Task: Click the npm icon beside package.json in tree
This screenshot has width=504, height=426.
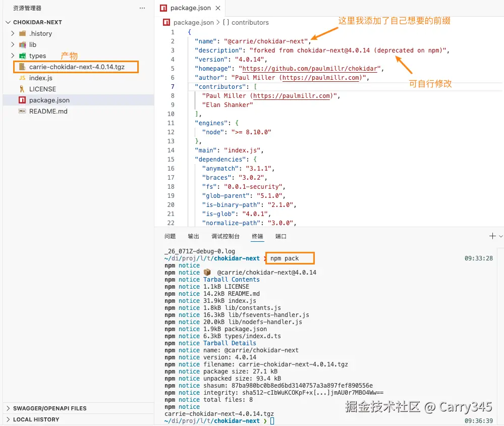Action: click(22, 100)
